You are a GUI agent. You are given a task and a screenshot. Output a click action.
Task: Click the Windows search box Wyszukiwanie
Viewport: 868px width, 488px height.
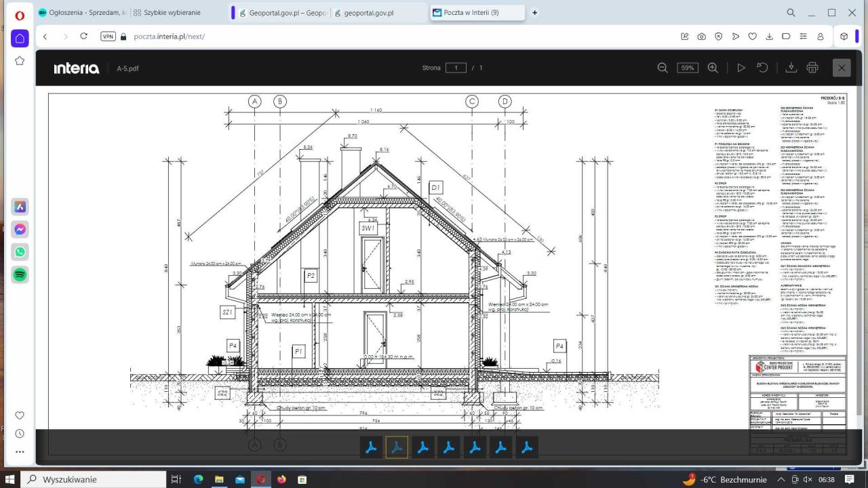[95, 479]
